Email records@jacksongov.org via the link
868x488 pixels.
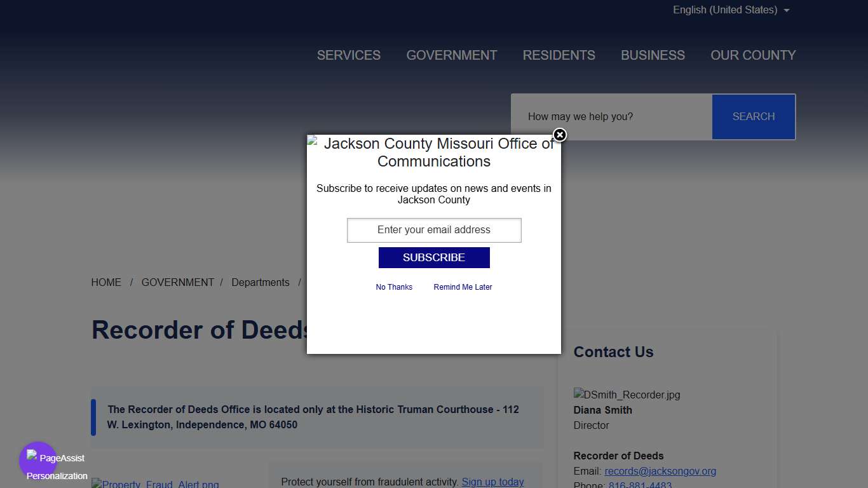[x=660, y=471]
